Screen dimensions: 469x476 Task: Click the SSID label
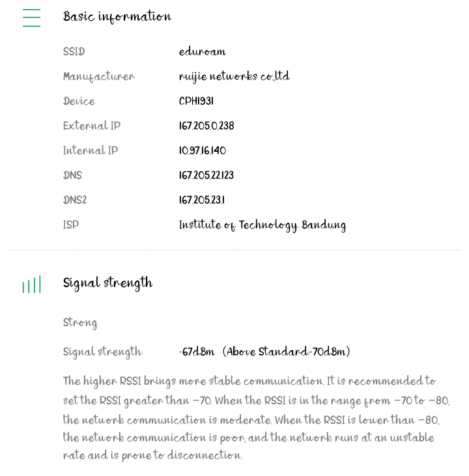(74, 51)
